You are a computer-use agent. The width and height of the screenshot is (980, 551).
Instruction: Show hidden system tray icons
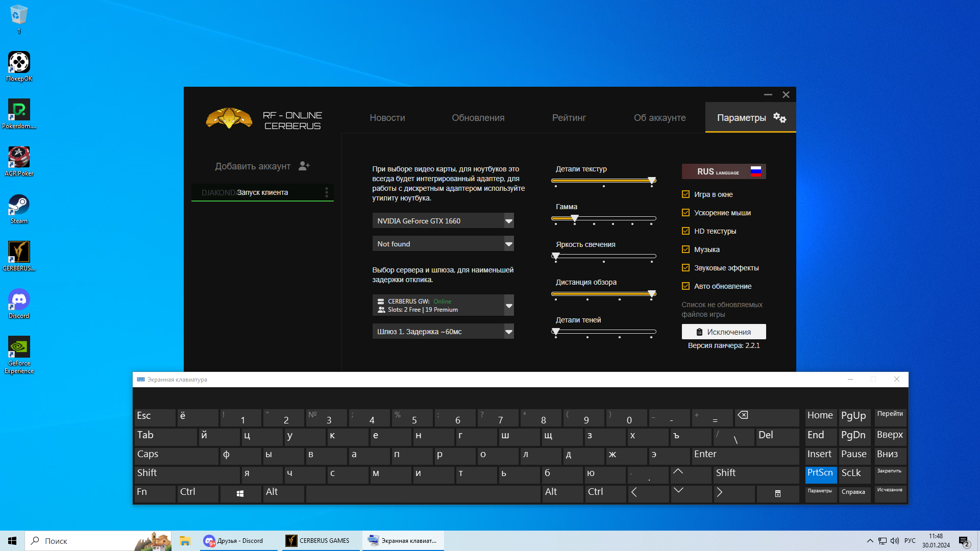pyautogui.click(x=870, y=541)
